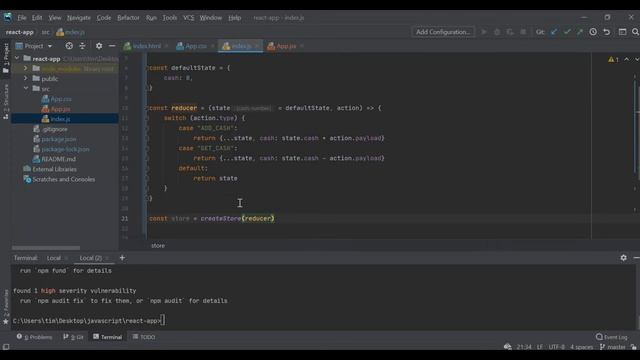Collapse the react-app root folder
Screen dimensions: 640x360
click(x=17, y=58)
